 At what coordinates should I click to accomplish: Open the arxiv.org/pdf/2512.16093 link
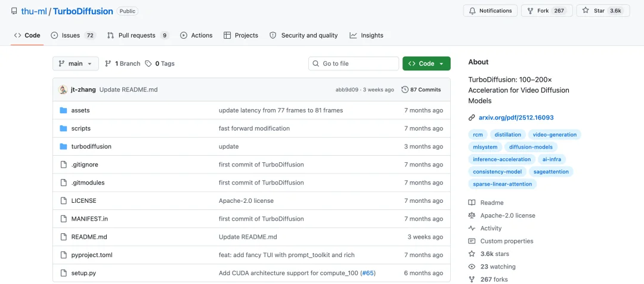pyautogui.click(x=516, y=118)
